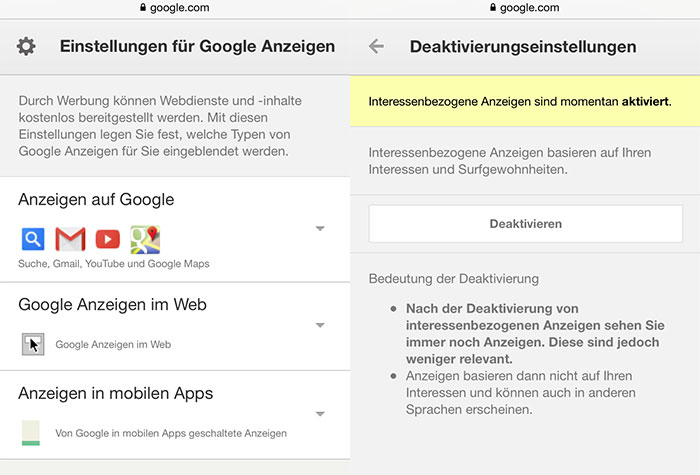Screen dimensions: 700x475
Task: Expand Google Anzeigen im Web arrow
Action: [320, 325]
